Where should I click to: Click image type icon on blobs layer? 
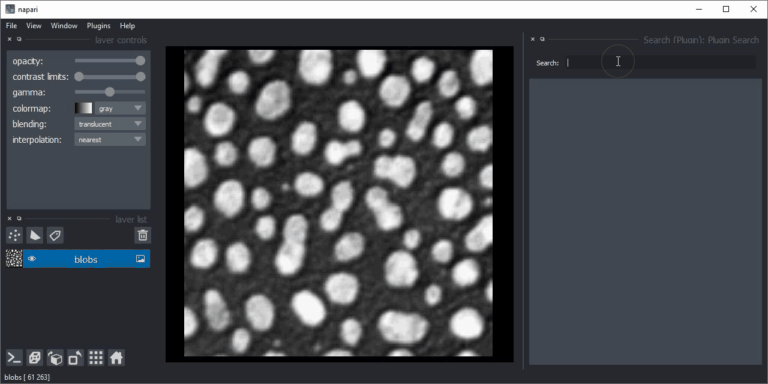141,259
